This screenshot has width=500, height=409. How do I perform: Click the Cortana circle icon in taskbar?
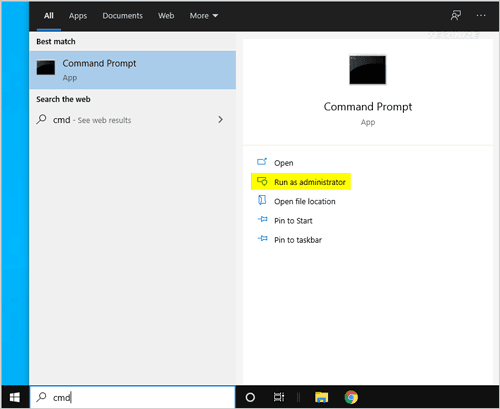pos(250,397)
